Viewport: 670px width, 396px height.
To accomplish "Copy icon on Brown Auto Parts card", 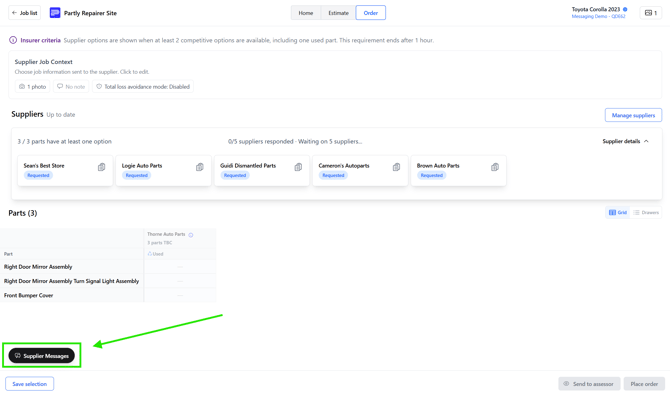I will point(495,167).
